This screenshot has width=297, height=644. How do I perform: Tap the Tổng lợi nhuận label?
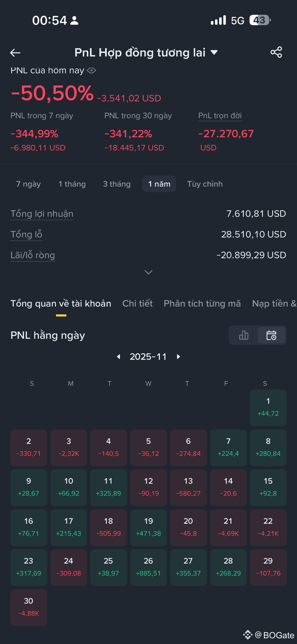(x=42, y=214)
